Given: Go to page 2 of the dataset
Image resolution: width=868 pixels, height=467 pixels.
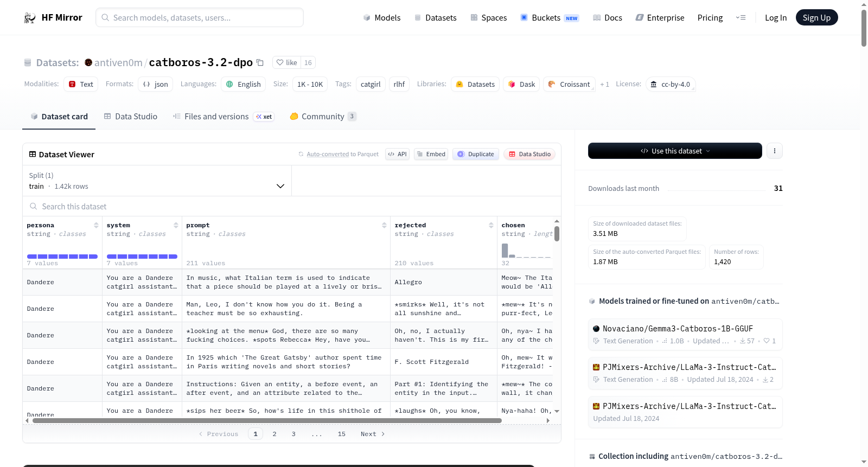Looking at the screenshot, I should 275,434.
